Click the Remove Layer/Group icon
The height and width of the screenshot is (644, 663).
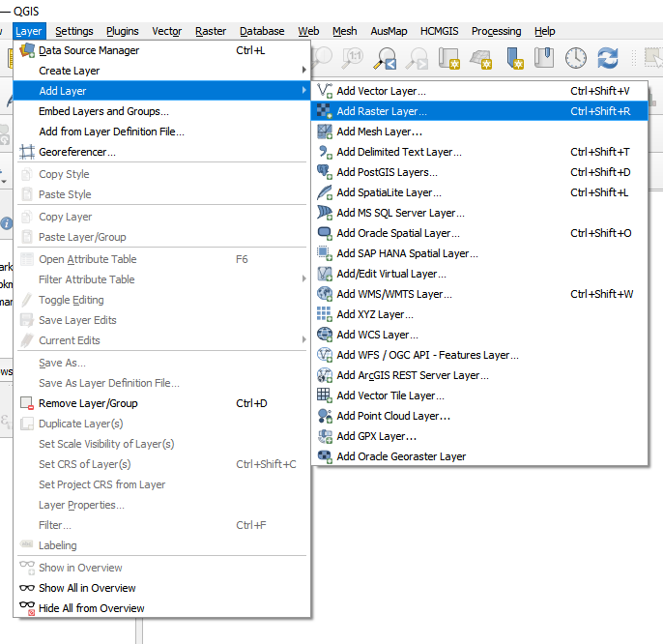click(x=27, y=403)
